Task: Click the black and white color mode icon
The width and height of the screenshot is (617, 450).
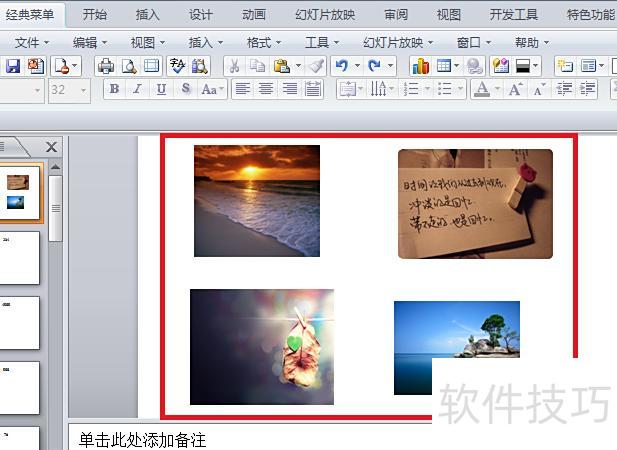Action: point(523,66)
